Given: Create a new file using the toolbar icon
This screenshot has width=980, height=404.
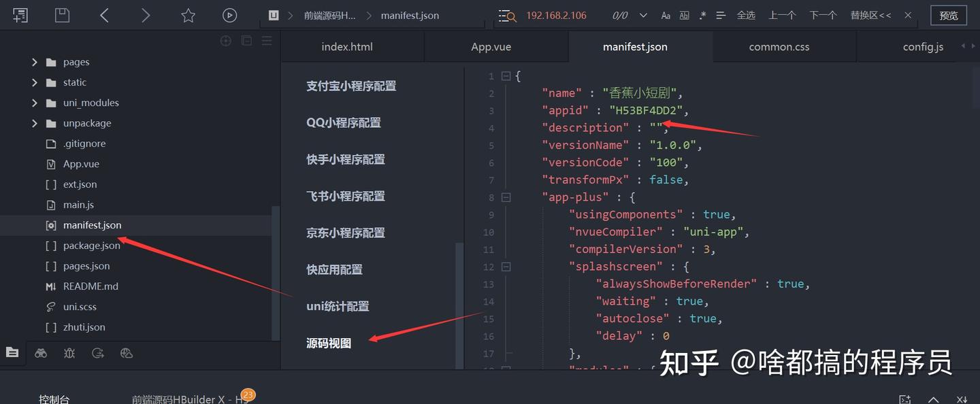Looking at the screenshot, I should click(x=20, y=15).
